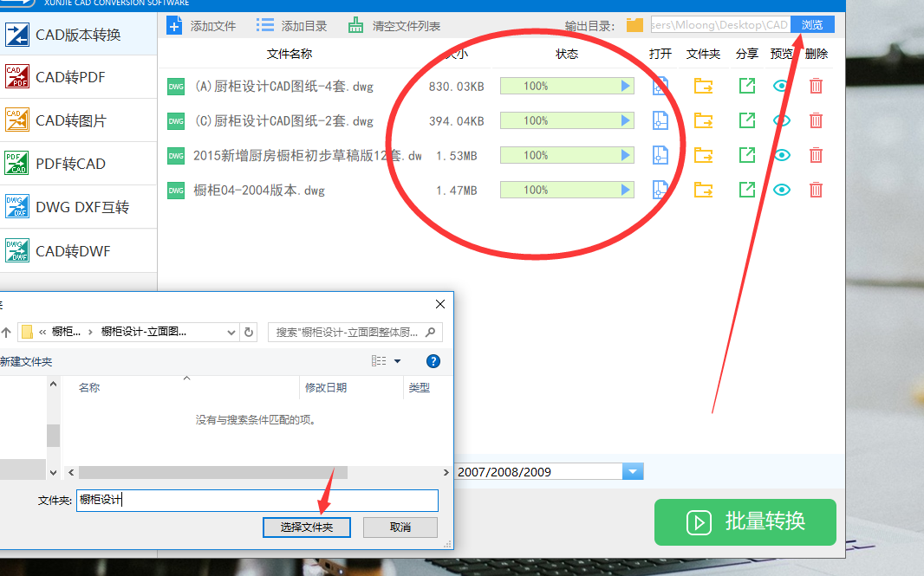Click the 搜索 search box in dialog
Screen dimensions: 924x576
tap(355, 332)
